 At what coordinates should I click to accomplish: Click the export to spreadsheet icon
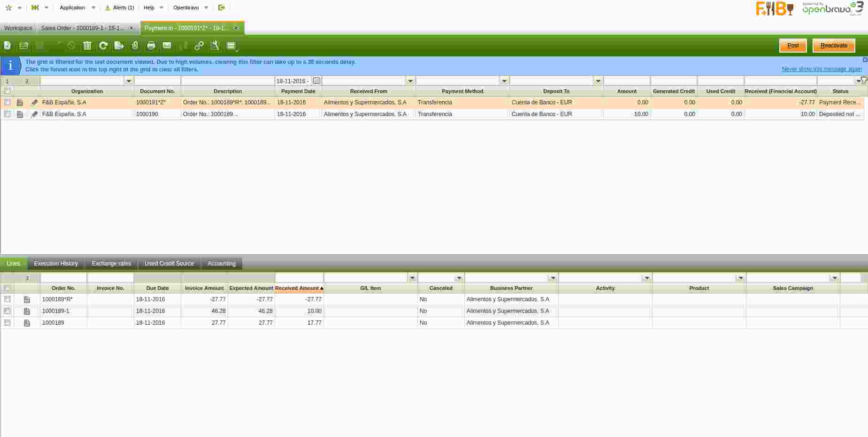pyautogui.click(x=119, y=46)
